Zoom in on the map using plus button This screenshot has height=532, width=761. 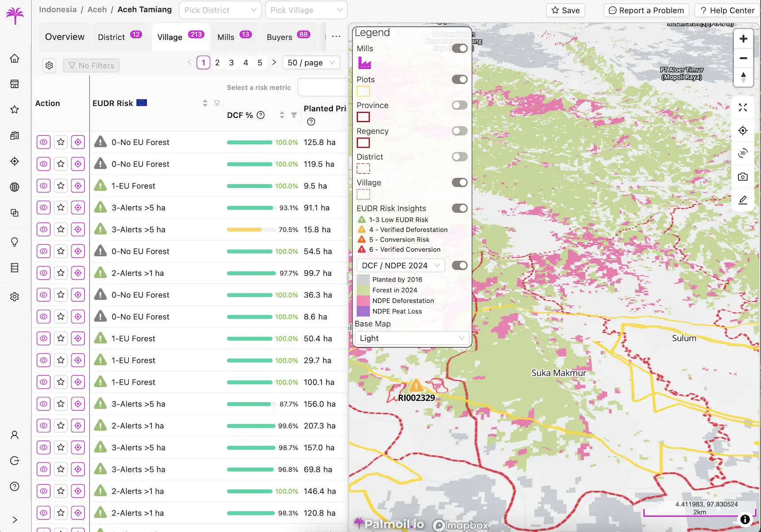point(743,39)
